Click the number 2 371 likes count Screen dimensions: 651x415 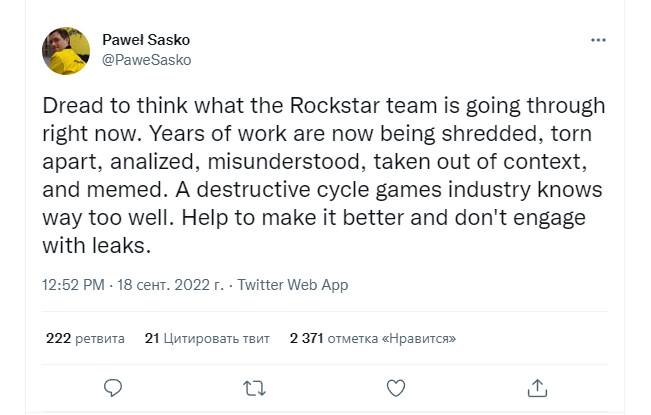(306, 338)
